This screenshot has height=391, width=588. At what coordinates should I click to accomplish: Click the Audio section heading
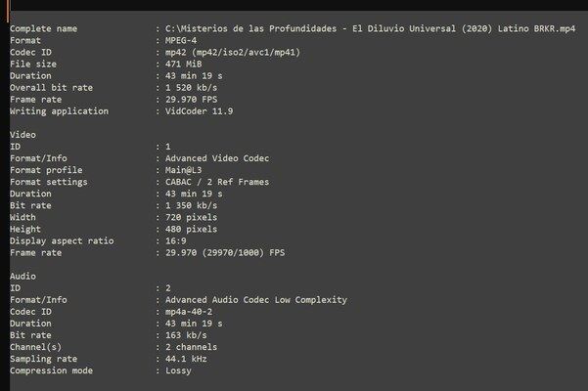[x=23, y=276]
